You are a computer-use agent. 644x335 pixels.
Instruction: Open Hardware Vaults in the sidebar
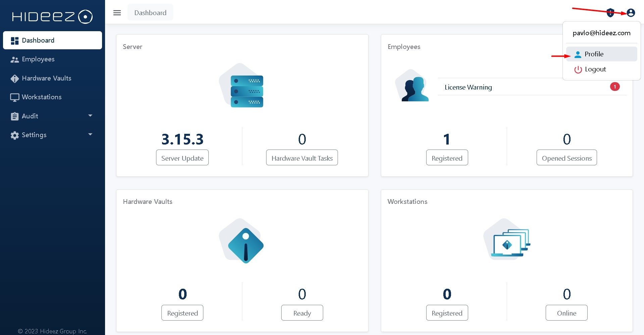(46, 78)
